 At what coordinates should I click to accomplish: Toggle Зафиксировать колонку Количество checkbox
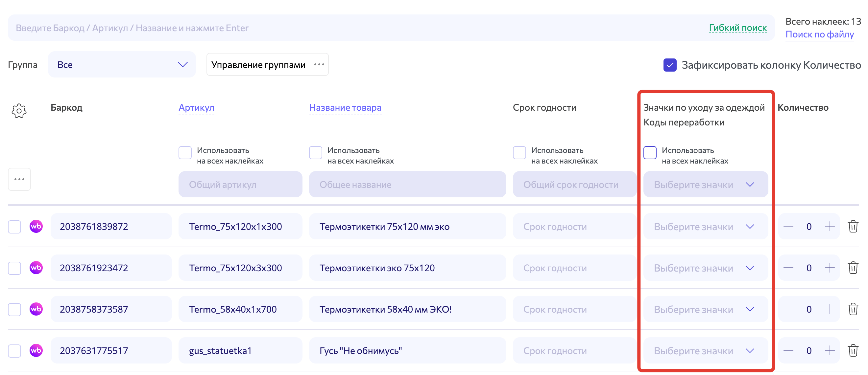(x=670, y=65)
